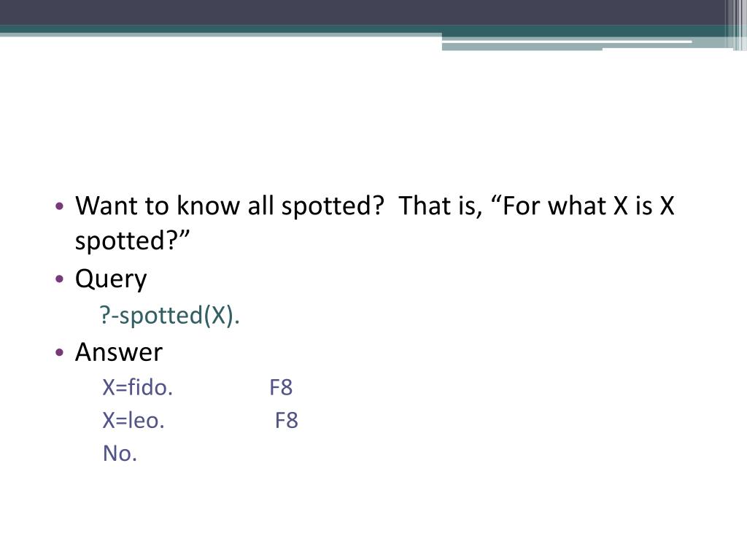Click the words 'That is,' in first bullet
747x560 pixels.
440,206
